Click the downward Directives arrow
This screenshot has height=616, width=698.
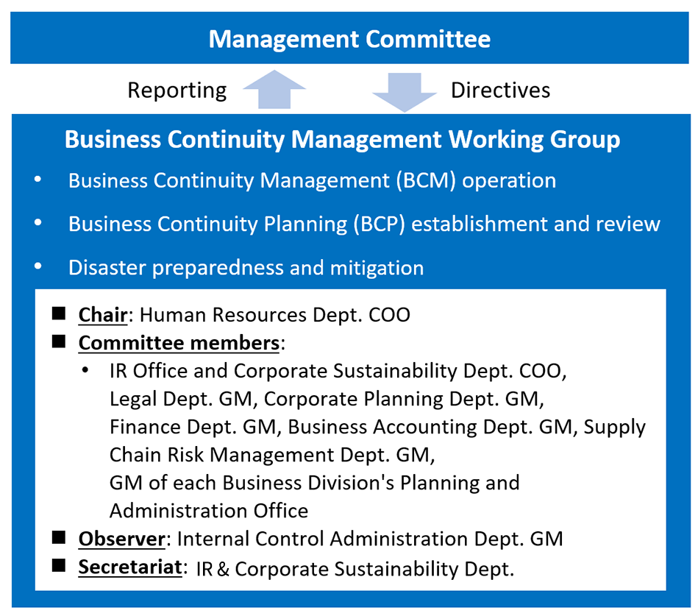pos(404,91)
